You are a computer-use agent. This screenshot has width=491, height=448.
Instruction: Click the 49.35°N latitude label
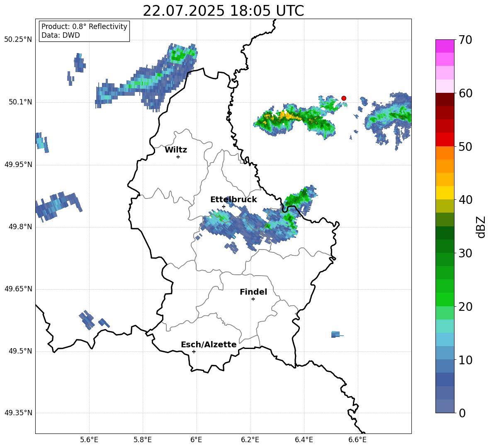click(x=18, y=413)
